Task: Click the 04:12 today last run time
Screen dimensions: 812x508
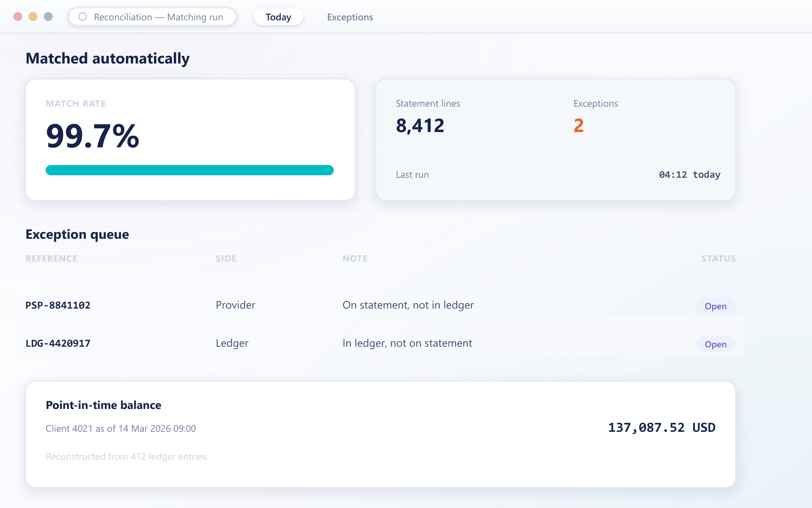Action: pyautogui.click(x=689, y=174)
